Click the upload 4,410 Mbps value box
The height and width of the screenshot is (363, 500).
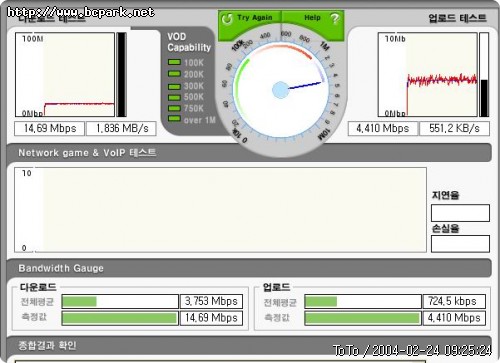point(382,129)
